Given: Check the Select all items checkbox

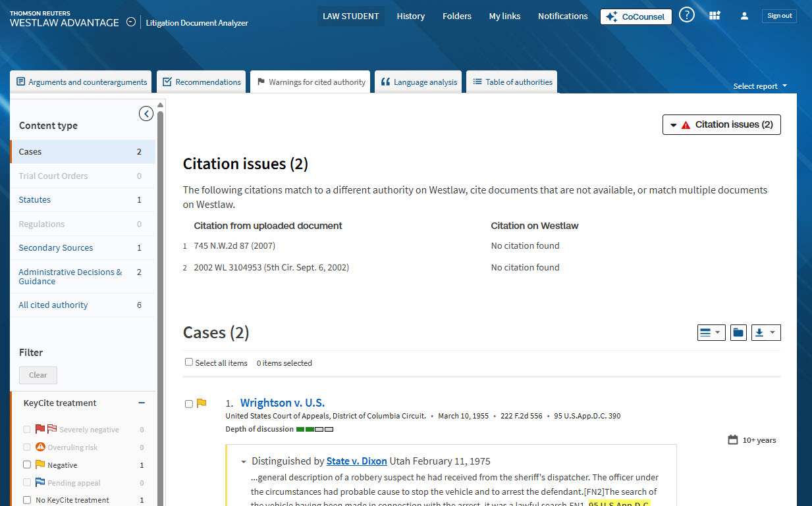Looking at the screenshot, I should point(189,363).
